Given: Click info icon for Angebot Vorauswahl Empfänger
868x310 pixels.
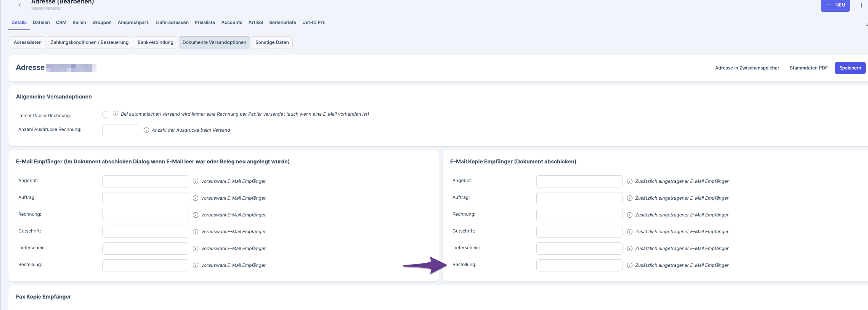Looking at the screenshot, I should (196, 181).
